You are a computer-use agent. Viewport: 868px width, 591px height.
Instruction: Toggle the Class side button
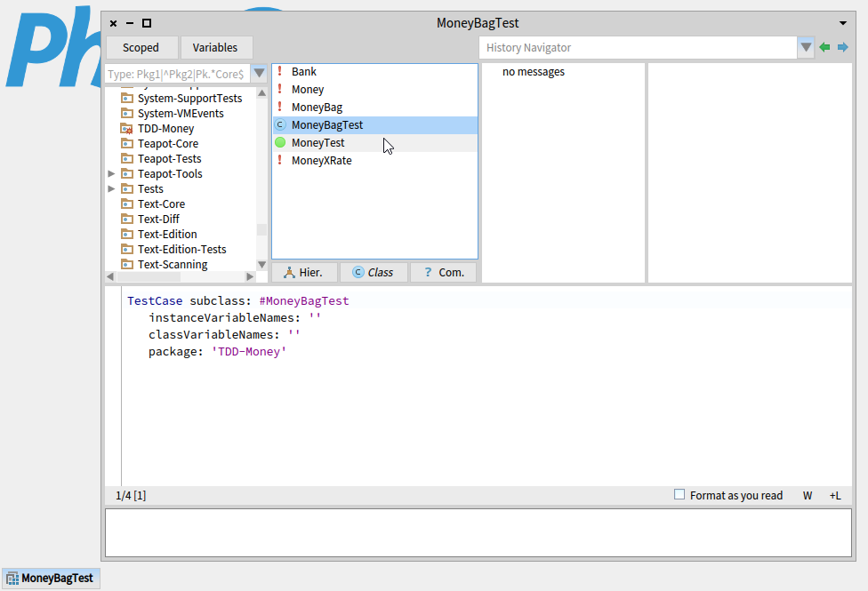pyautogui.click(x=374, y=272)
